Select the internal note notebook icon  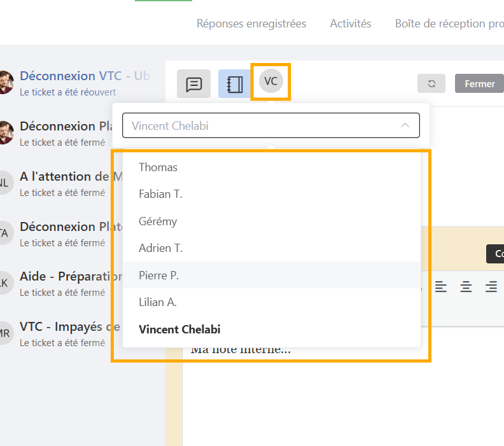tap(234, 84)
